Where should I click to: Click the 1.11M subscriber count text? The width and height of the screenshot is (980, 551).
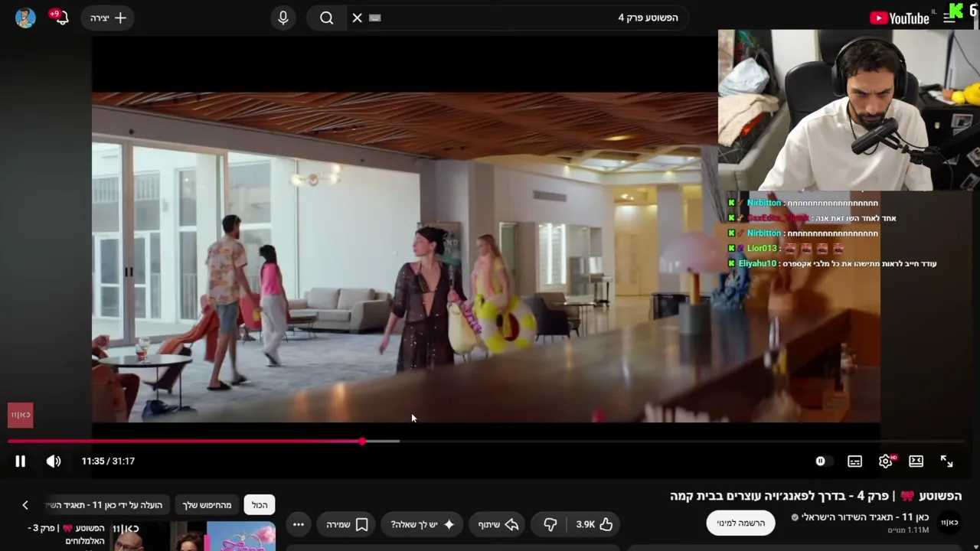(x=908, y=530)
